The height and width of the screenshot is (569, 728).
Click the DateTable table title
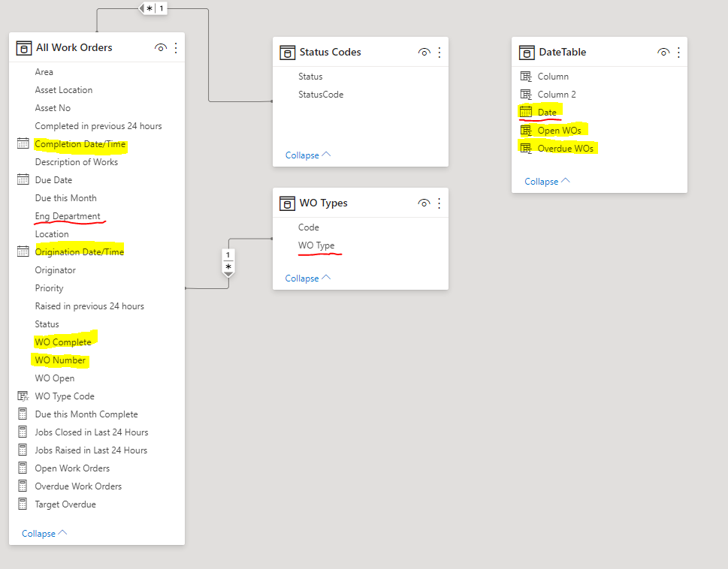click(562, 52)
